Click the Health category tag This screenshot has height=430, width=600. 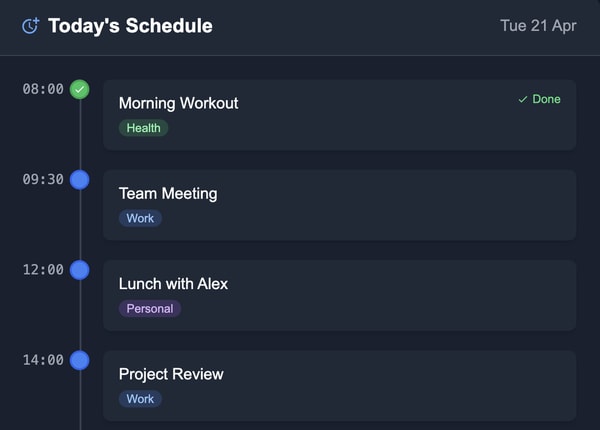143,128
